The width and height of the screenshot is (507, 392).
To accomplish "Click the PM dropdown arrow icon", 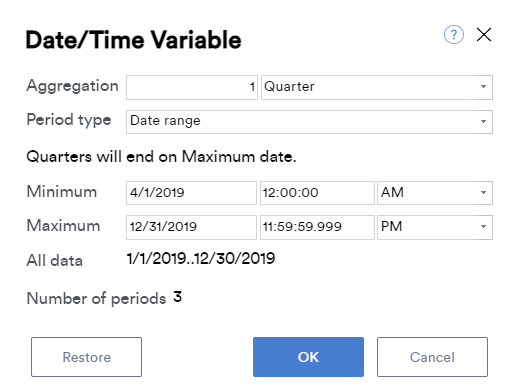I will 483,227.
